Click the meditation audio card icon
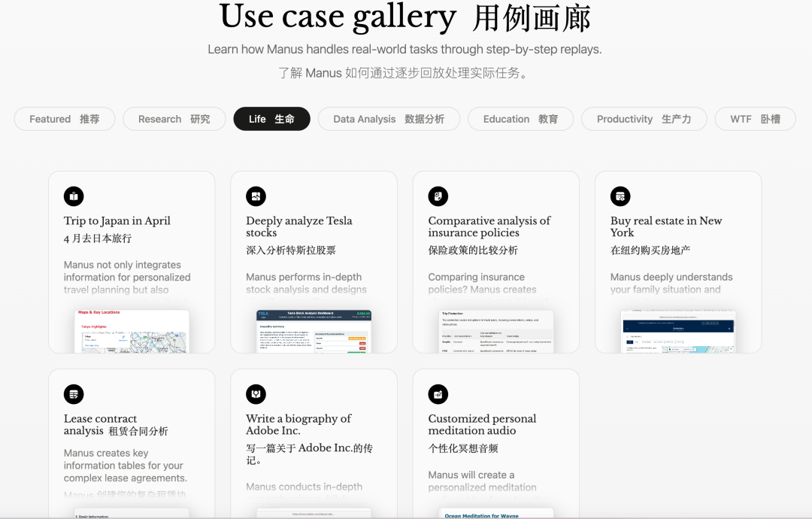Screen dimensions: 812x519 (x=438, y=394)
